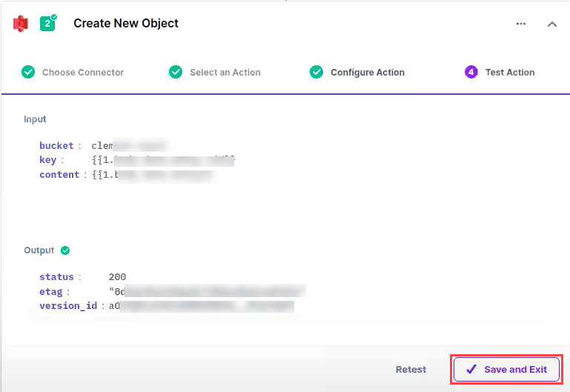The image size is (570, 392).
Task: Click the 'Output' section label
Action: coord(39,250)
